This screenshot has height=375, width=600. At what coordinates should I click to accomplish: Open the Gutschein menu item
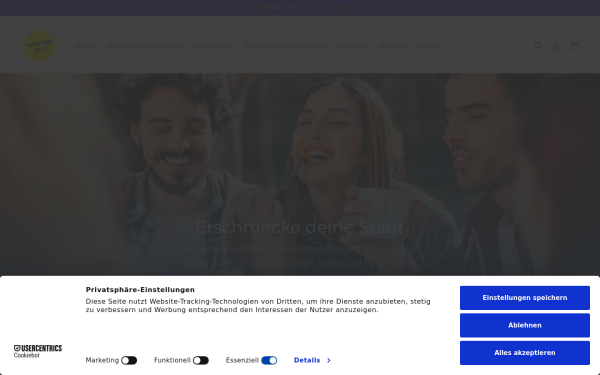point(352,46)
